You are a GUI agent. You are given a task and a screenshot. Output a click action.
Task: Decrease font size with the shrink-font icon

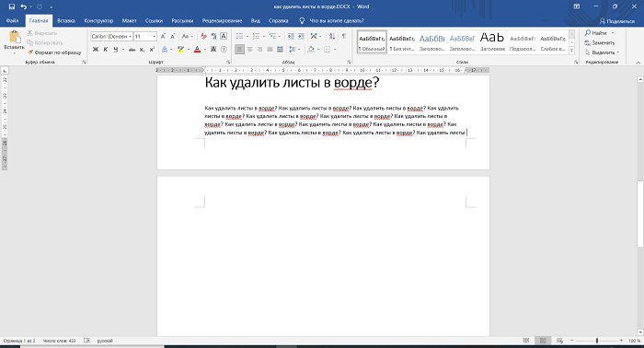[173, 37]
